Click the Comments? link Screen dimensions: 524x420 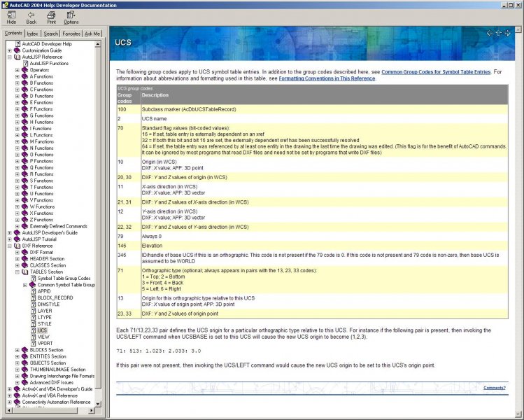point(494,387)
